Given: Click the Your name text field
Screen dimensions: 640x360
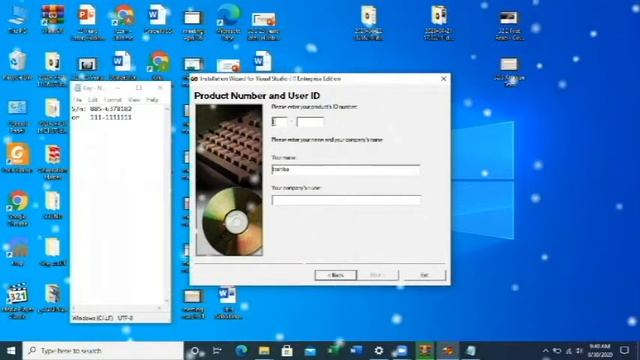Looking at the screenshot, I should click(346, 169).
